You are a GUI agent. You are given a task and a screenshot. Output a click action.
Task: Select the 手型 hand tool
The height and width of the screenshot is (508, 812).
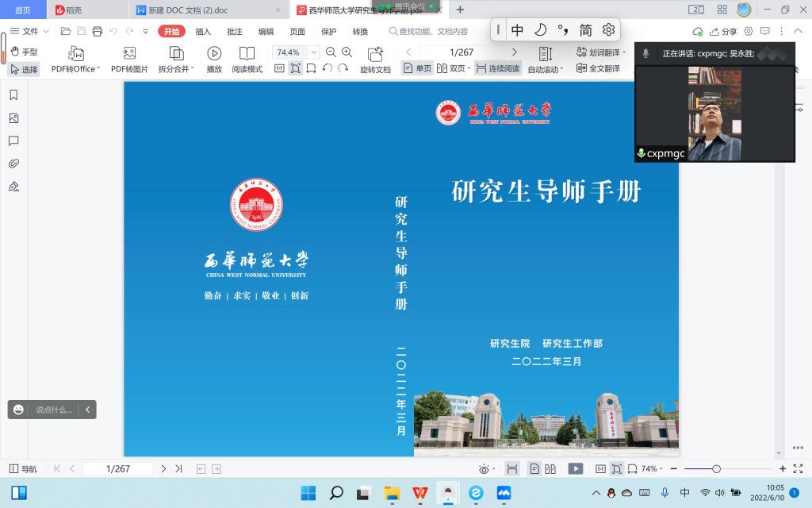tap(24, 52)
